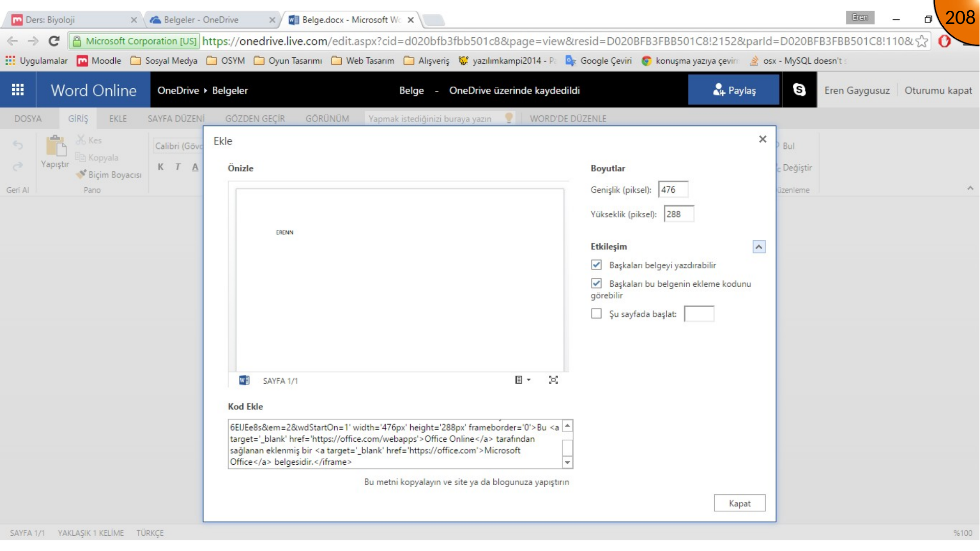Toggle underline A formatting button
The height and width of the screenshot is (551, 980).
(195, 167)
